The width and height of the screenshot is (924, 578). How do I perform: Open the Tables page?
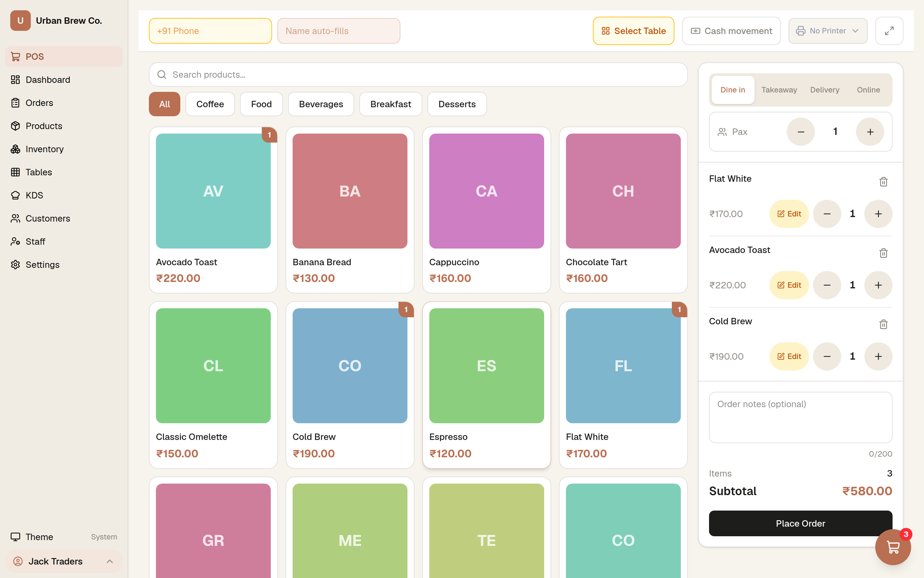(64, 172)
